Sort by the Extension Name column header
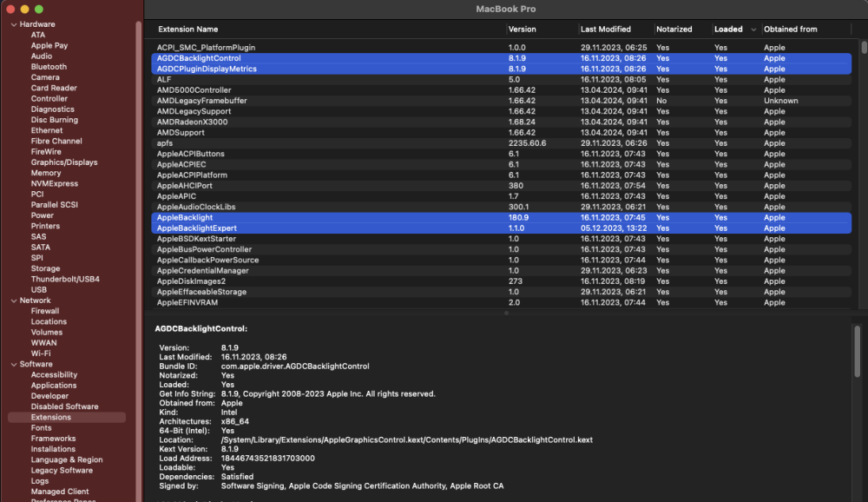Viewport: 868px width, 502px height. coord(187,30)
